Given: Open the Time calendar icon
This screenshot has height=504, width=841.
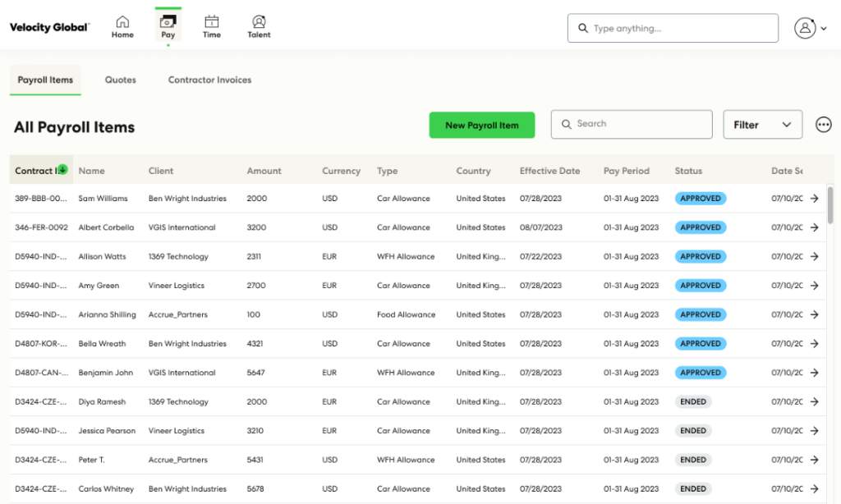Looking at the screenshot, I should point(211,21).
